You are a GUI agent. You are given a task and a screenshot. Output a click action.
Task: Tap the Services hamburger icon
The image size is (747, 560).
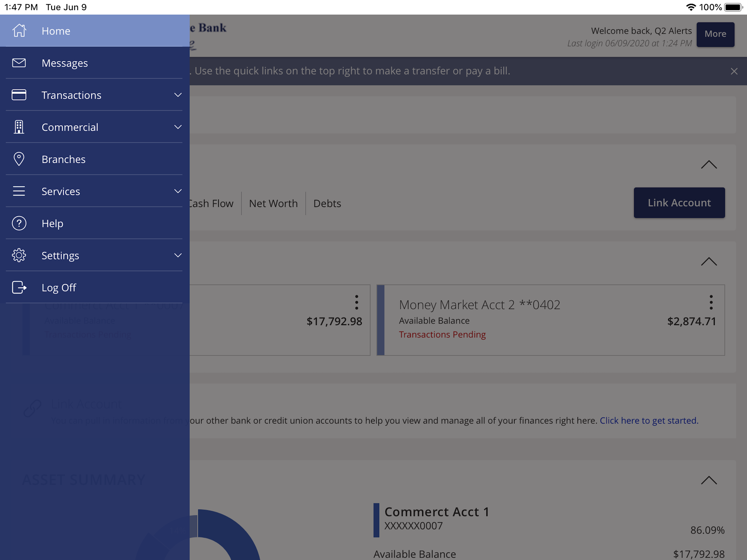[x=19, y=191]
